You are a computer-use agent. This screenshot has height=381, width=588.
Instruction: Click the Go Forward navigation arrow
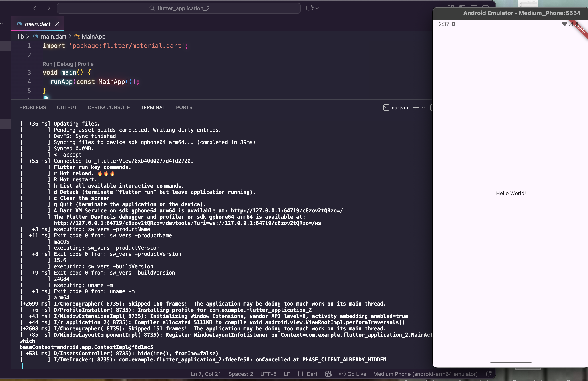coord(48,8)
